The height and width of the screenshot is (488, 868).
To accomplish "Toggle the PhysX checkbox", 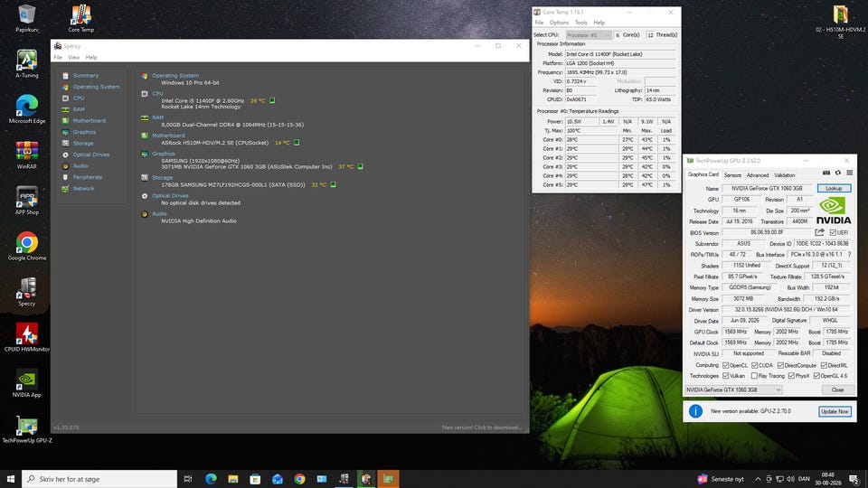I will coord(791,376).
